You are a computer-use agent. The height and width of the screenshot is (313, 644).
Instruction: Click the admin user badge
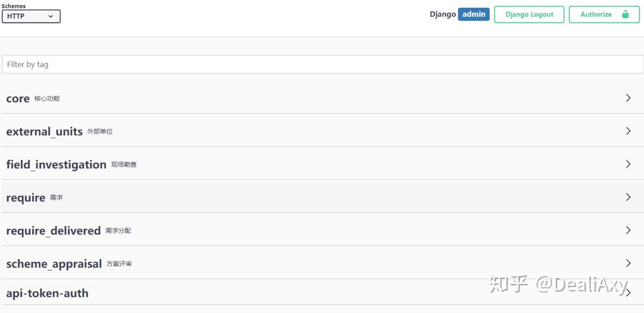[474, 14]
